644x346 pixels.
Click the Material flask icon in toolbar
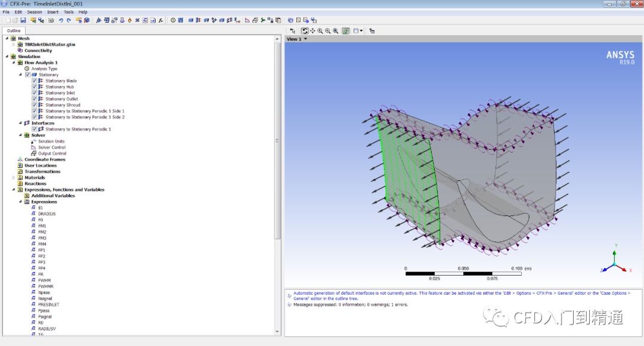pos(122,20)
